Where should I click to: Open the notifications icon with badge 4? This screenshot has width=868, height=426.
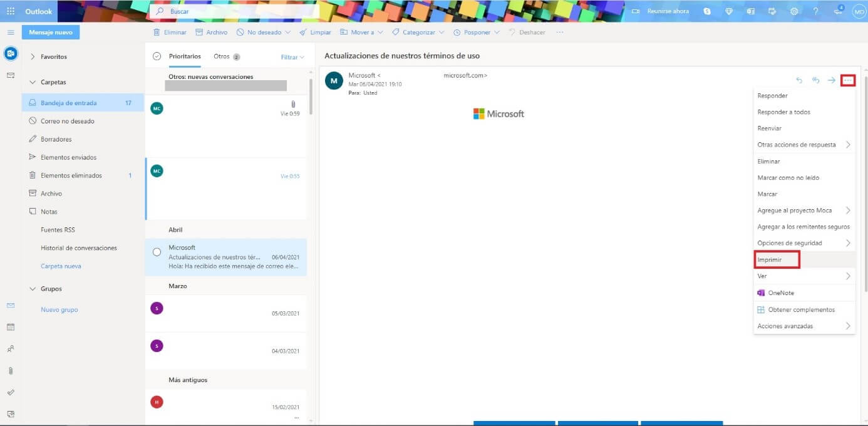point(838,11)
